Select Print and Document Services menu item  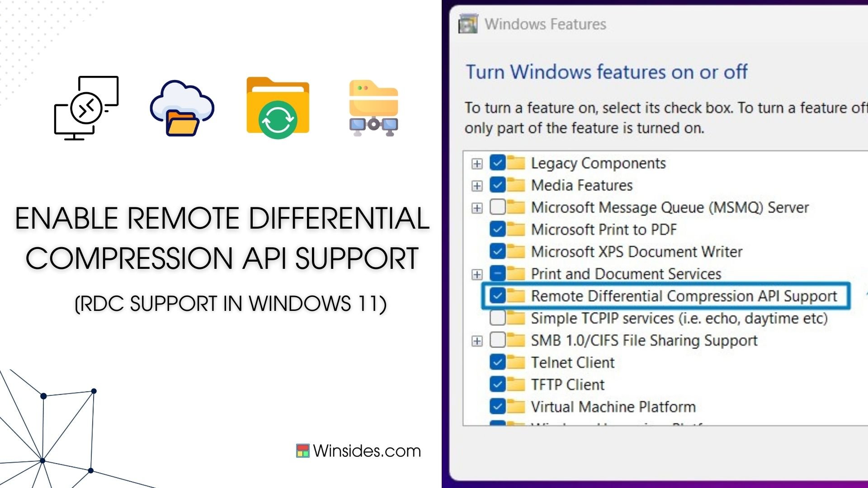[626, 273]
